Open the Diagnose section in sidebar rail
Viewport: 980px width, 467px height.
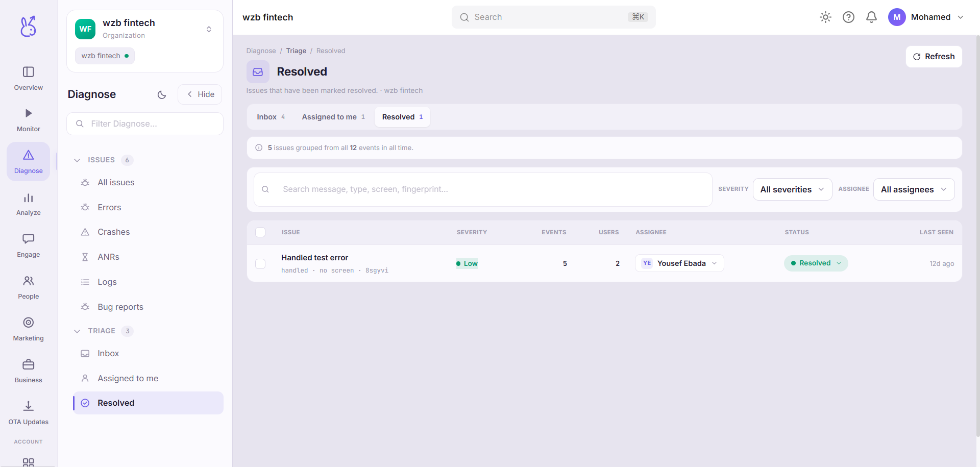point(29,162)
